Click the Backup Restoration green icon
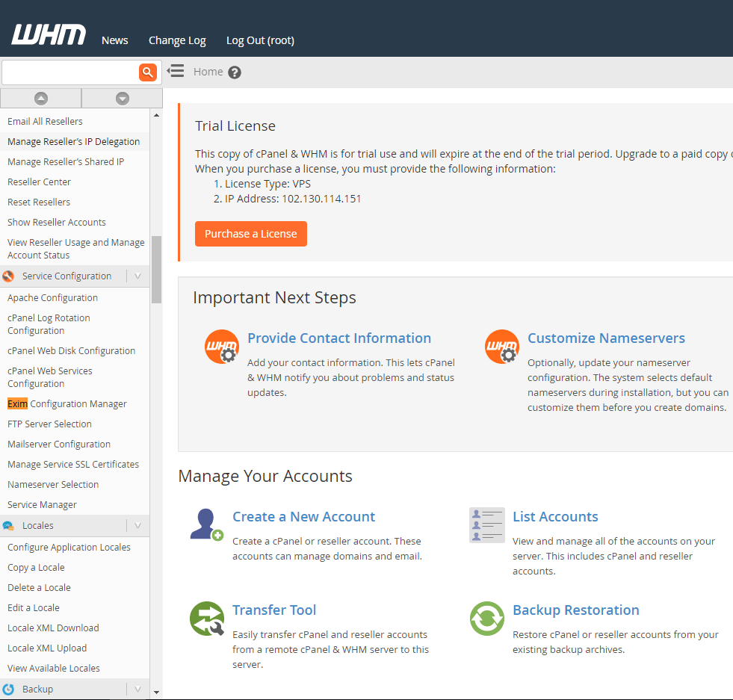Image resolution: width=733 pixels, height=700 pixels. pos(486,619)
